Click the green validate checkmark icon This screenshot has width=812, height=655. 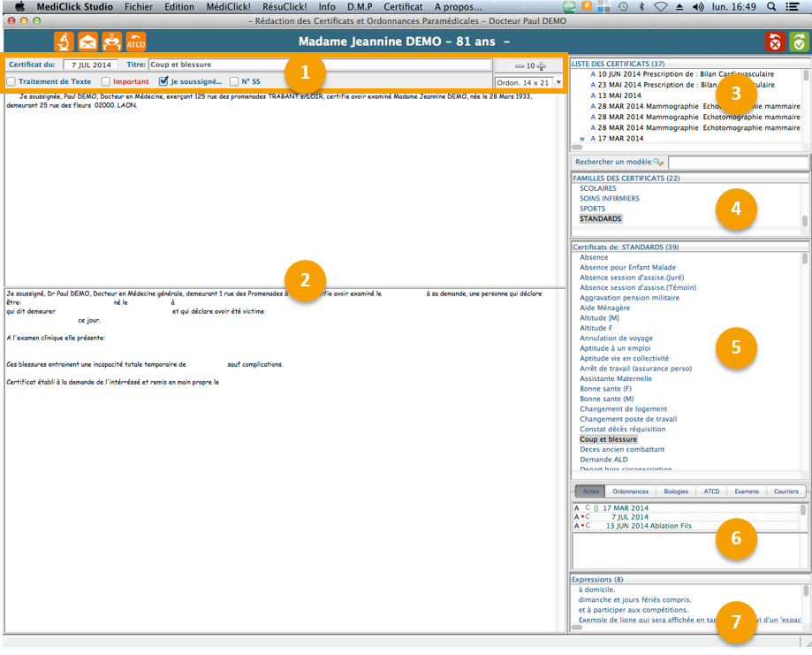pos(799,42)
